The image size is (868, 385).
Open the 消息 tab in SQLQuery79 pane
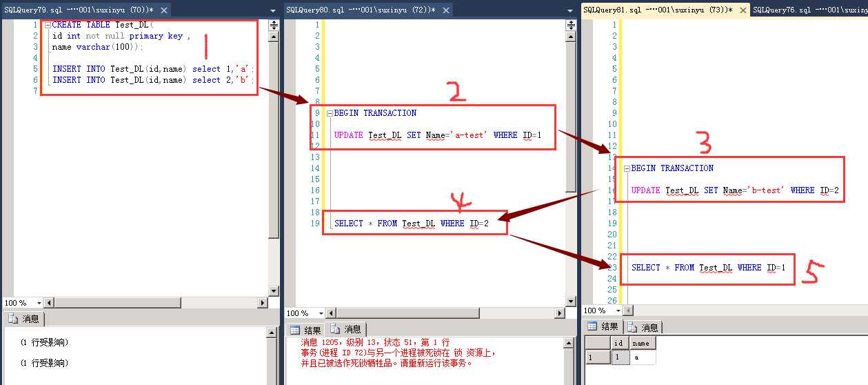pos(25,319)
